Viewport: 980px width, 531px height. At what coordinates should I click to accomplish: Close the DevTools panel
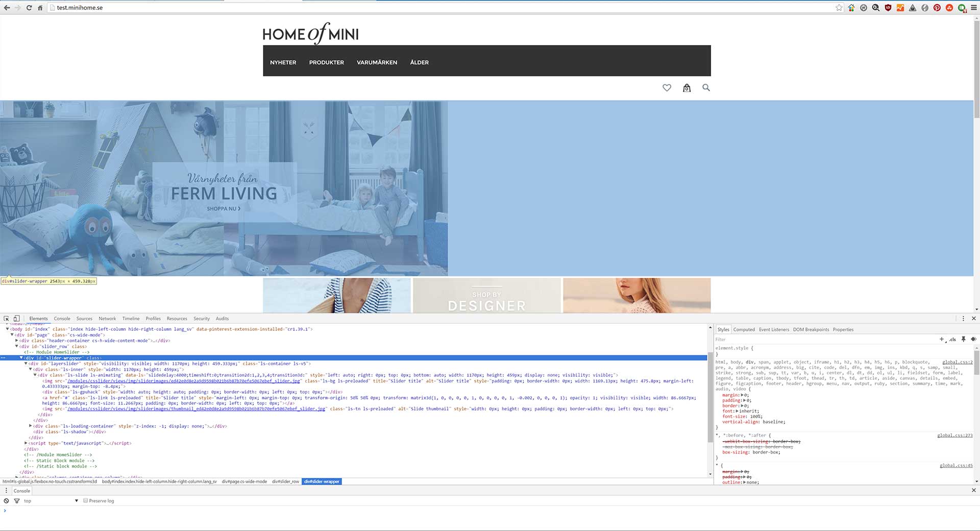click(974, 319)
